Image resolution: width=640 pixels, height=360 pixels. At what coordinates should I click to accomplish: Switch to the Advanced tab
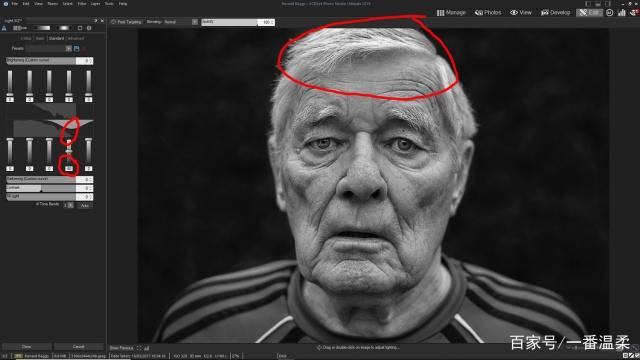click(76, 38)
